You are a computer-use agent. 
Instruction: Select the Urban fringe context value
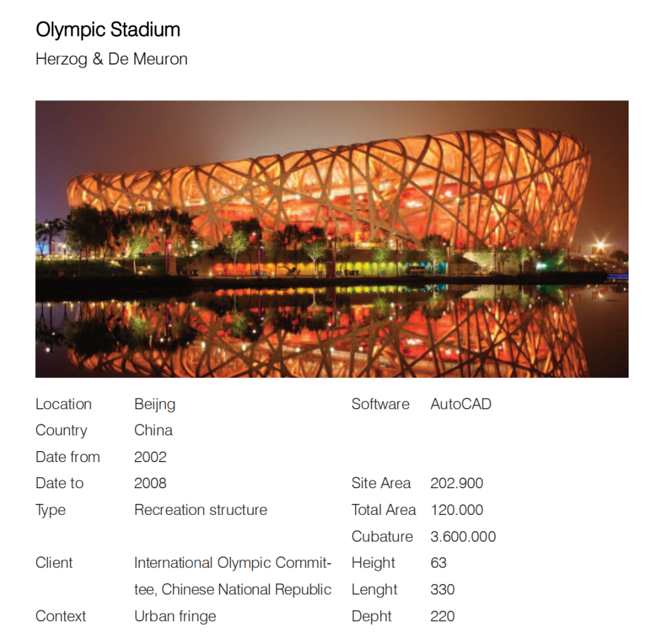(175, 616)
